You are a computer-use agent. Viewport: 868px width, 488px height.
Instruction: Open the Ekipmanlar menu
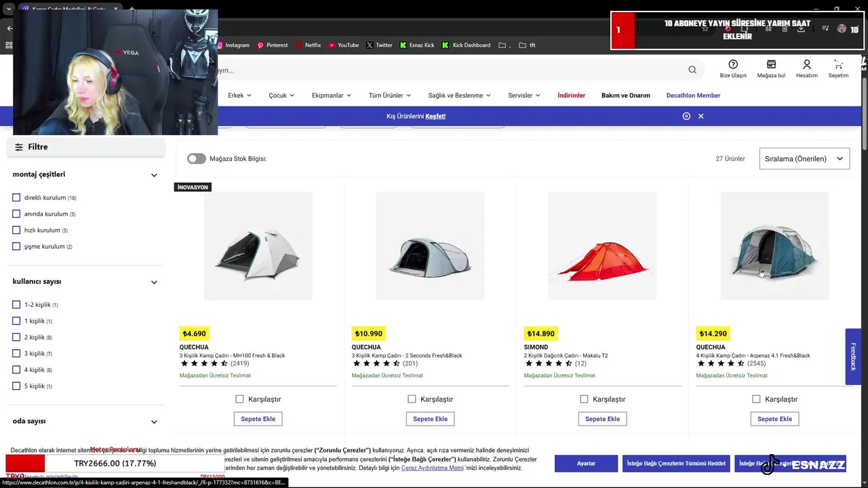(332, 96)
